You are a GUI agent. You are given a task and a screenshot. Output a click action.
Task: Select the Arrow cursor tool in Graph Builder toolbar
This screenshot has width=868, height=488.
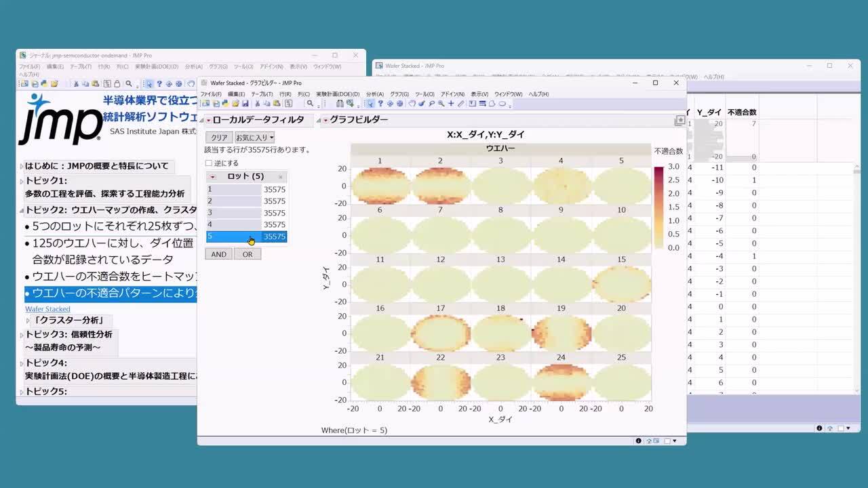point(370,104)
